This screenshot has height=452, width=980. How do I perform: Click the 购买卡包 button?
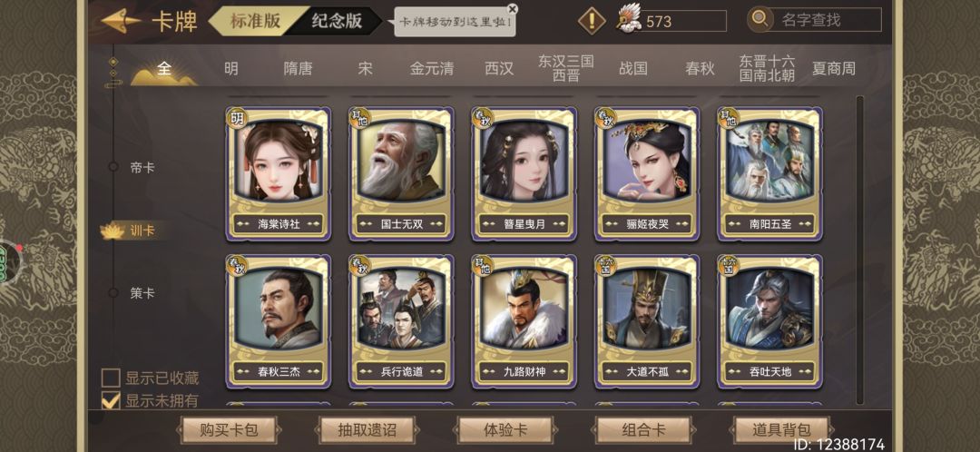click(x=228, y=430)
